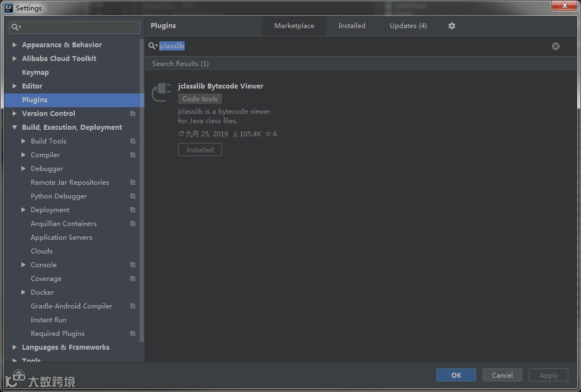Expand the Deployment node

coord(23,209)
